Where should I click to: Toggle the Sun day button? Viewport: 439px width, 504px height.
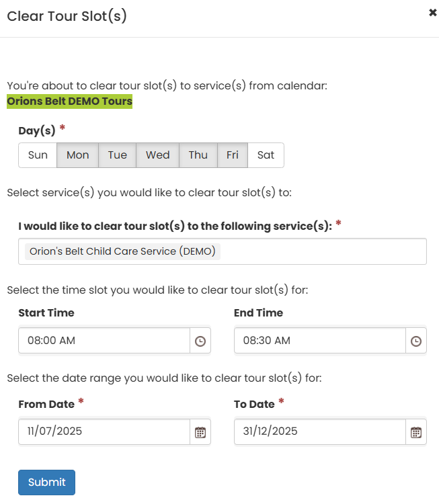(38, 155)
